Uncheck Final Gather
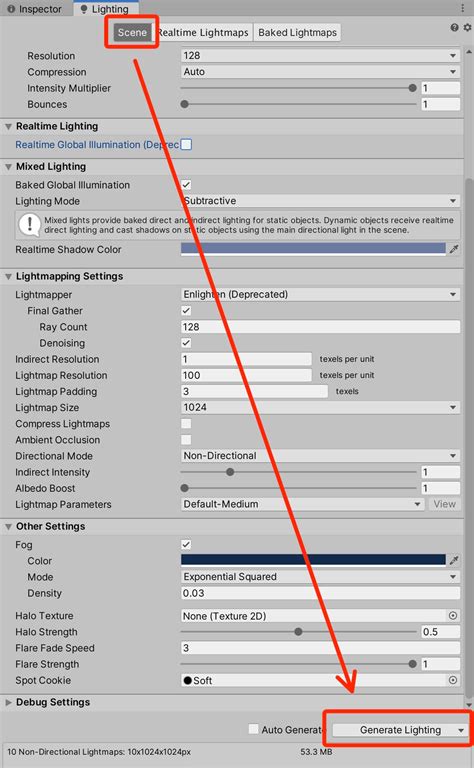The image size is (474, 768). 186,311
